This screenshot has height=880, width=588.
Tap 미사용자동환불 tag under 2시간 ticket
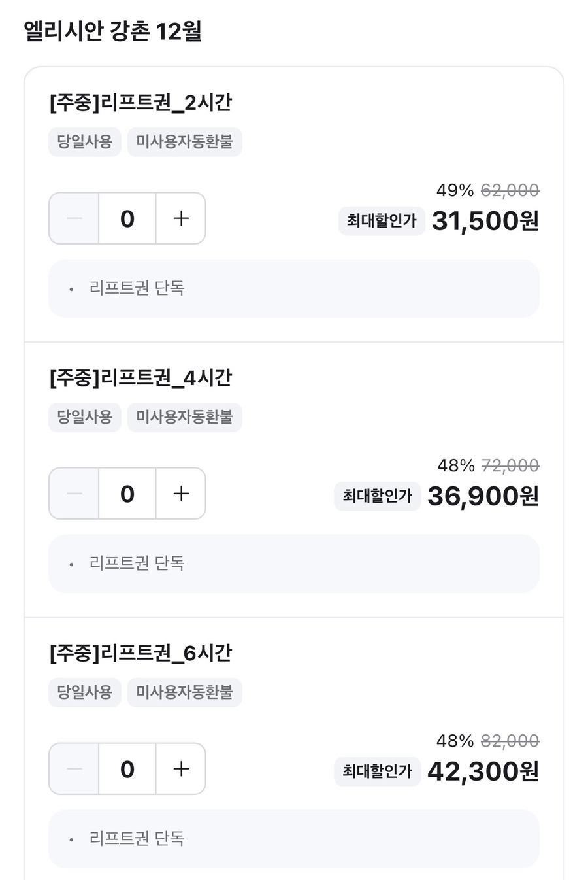184,141
